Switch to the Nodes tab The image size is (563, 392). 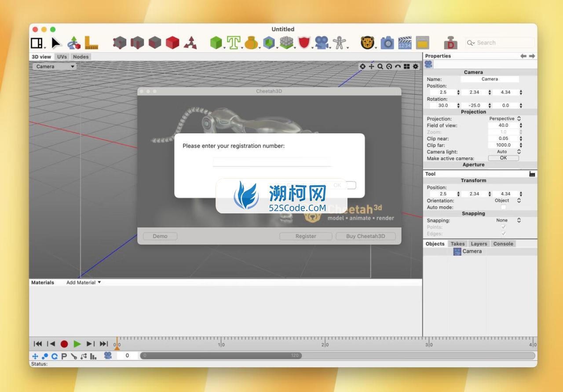coord(80,57)
